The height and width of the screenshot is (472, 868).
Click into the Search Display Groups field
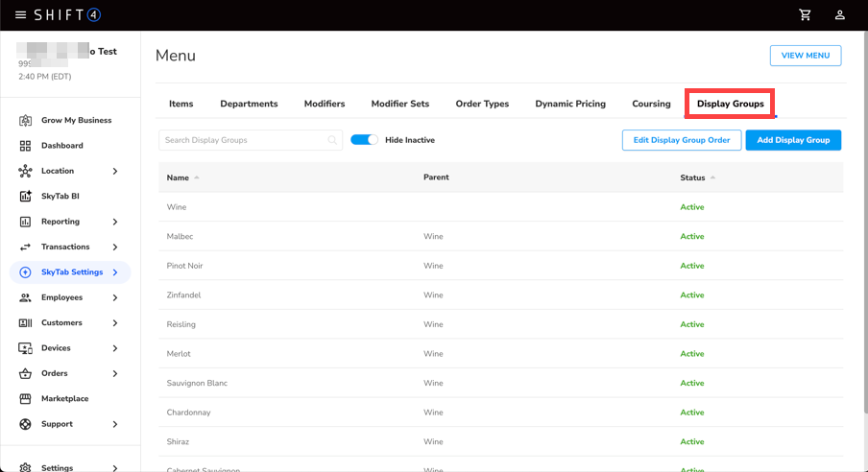click(244, 140)
